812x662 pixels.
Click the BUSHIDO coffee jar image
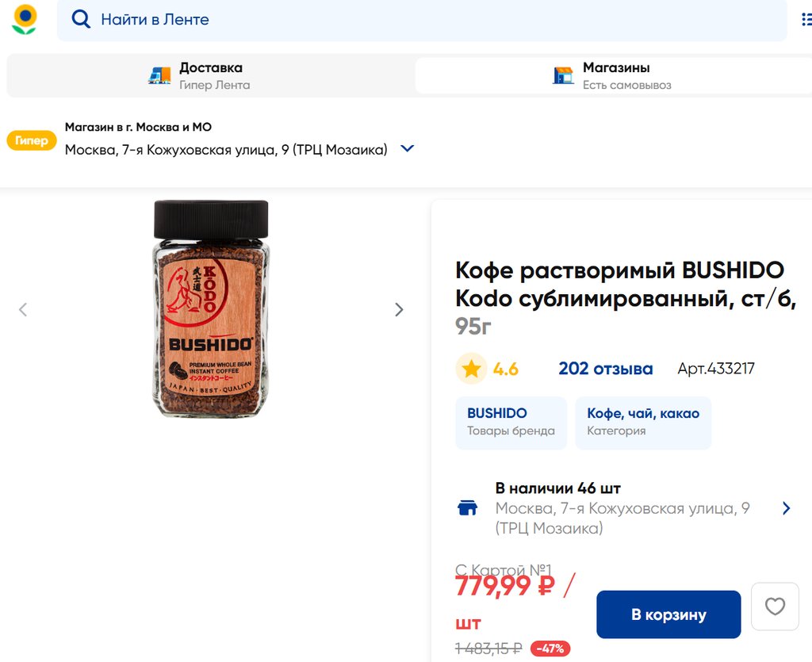211,309
